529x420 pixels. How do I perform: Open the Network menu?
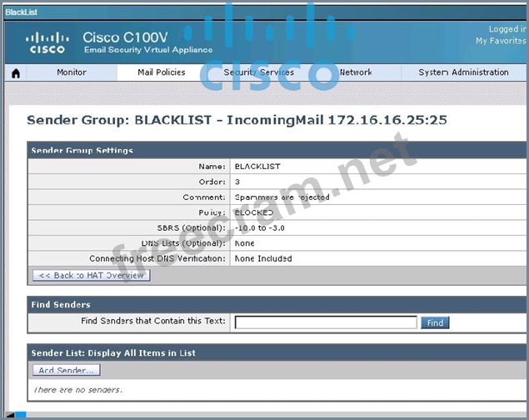356,72
